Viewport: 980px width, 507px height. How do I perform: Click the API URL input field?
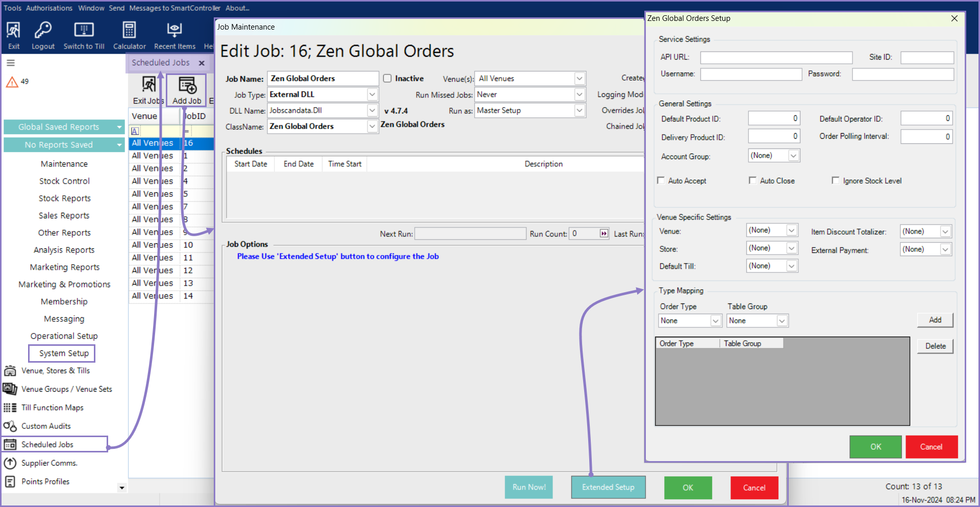click(x=776, y=58)
